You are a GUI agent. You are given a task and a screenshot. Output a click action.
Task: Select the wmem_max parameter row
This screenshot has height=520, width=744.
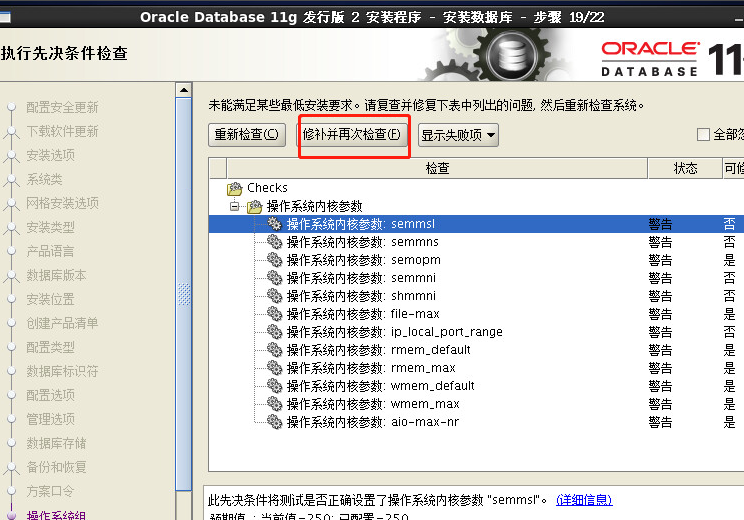click(476, 404)
